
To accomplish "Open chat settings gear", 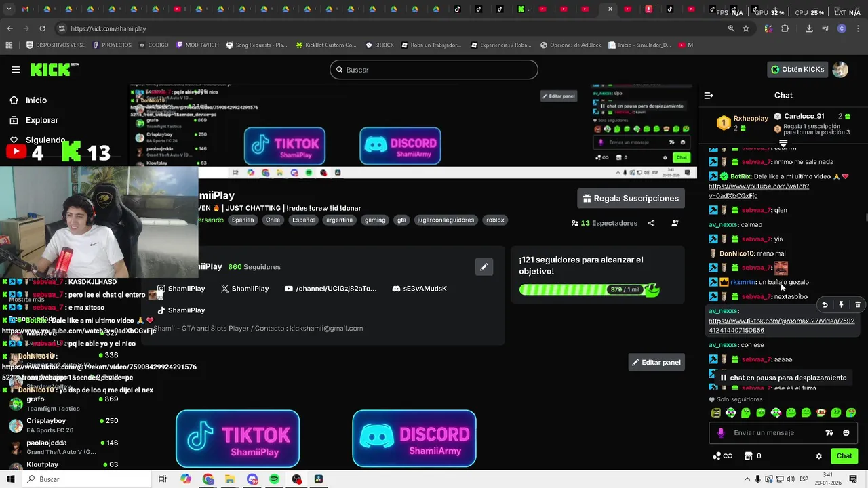I will tap(818, 456).
